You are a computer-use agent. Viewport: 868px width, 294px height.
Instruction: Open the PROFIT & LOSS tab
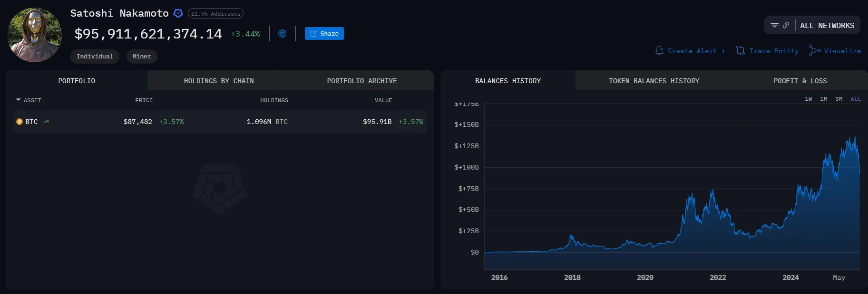(x=800, y=81)
